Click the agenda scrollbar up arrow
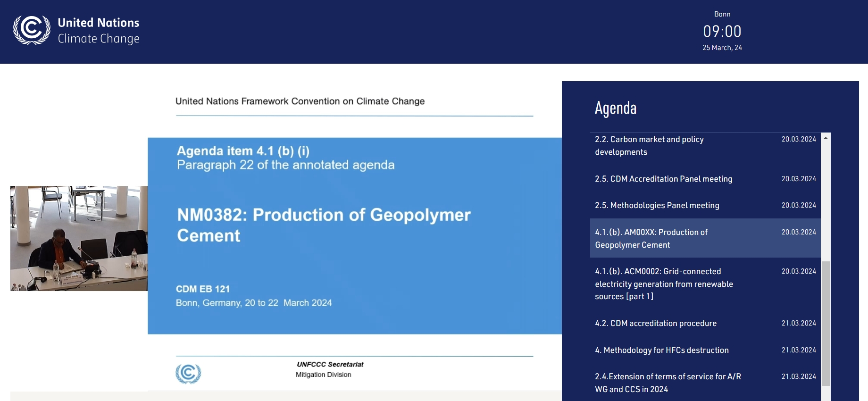The image size is (868, 401). pyautogui.click(x=826, y=138)
